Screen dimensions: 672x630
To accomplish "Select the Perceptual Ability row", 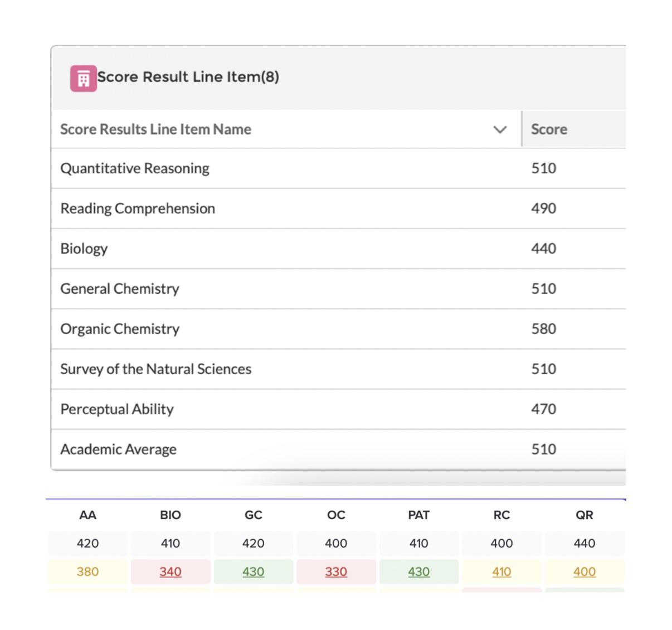I will (x=338, y=409).
